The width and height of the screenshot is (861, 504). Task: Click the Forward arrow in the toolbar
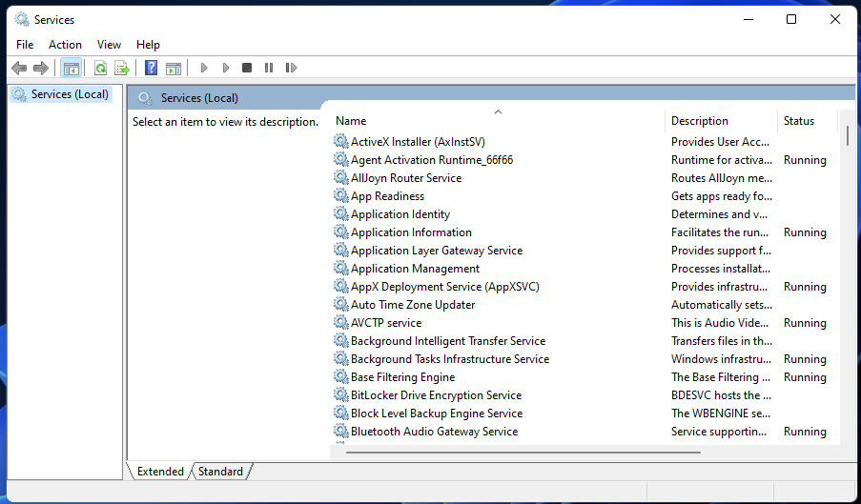coord(41,68)
